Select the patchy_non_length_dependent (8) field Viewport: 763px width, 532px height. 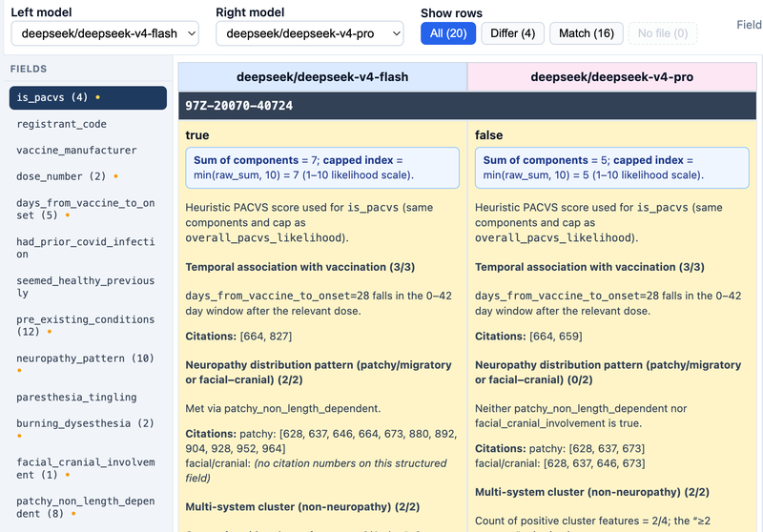point(88,507)
